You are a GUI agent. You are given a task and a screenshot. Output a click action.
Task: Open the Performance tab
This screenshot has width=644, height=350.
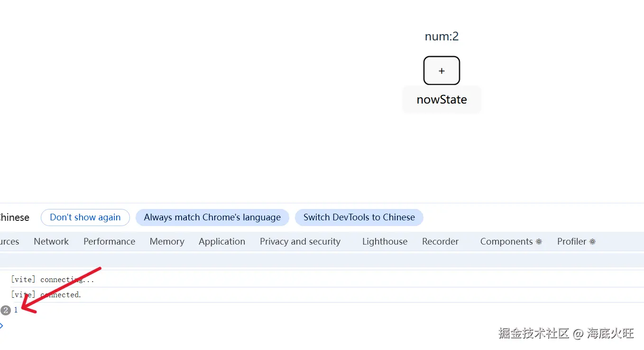[110, 242]
